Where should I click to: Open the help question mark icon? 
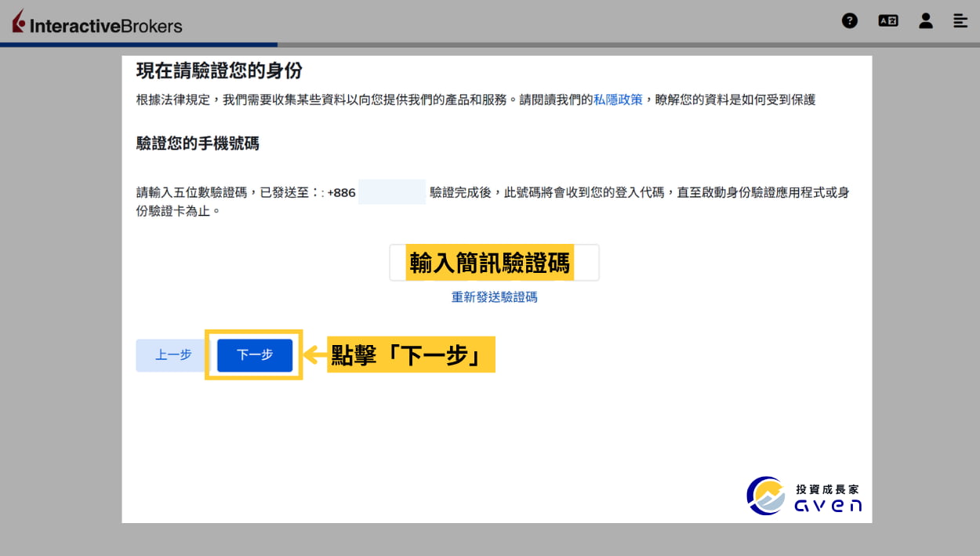click(x=850, y=21)
